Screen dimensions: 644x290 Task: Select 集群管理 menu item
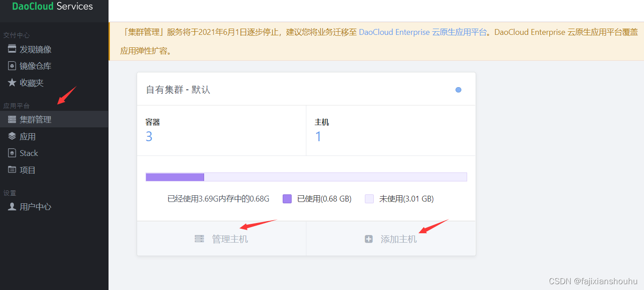(54, 119)
